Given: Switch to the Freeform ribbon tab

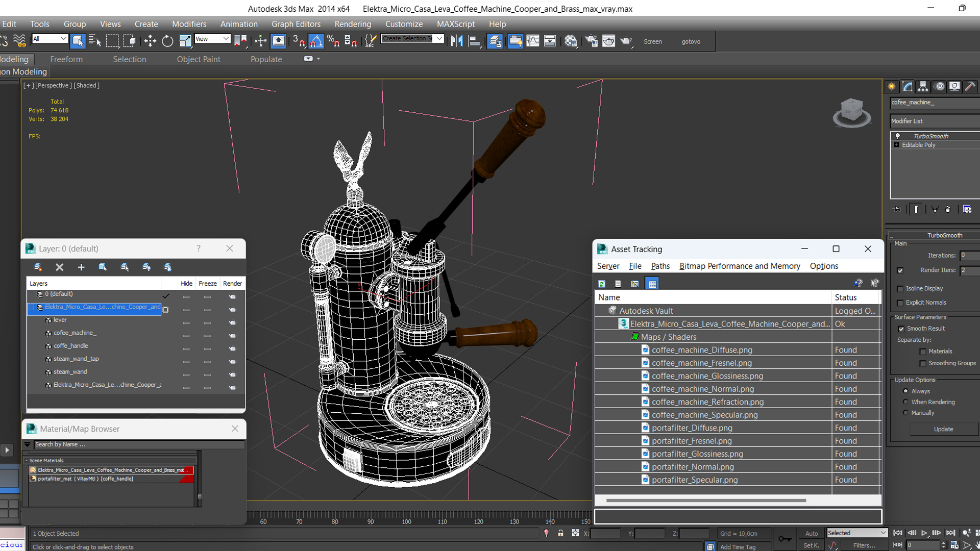Looking at the screenshot, I should pos(66,59).
